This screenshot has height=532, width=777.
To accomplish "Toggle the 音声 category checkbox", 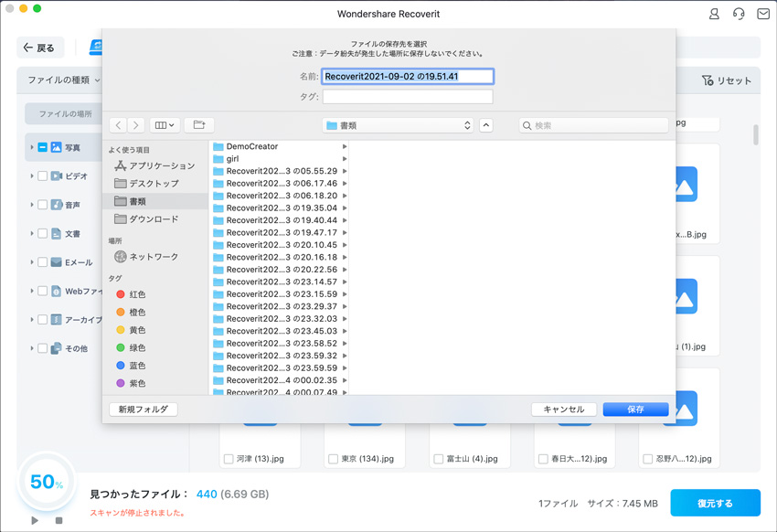I will pyautogui.click(x=43, y=205).
